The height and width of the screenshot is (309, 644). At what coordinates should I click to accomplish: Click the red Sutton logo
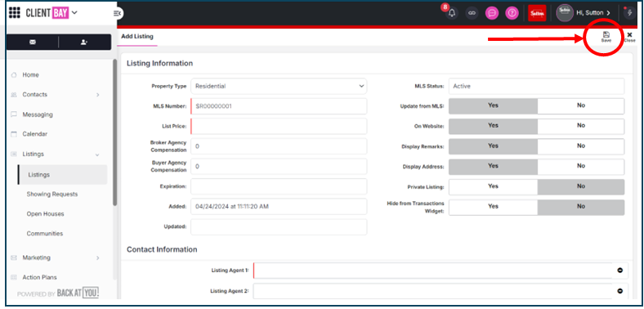pos(537,13)
